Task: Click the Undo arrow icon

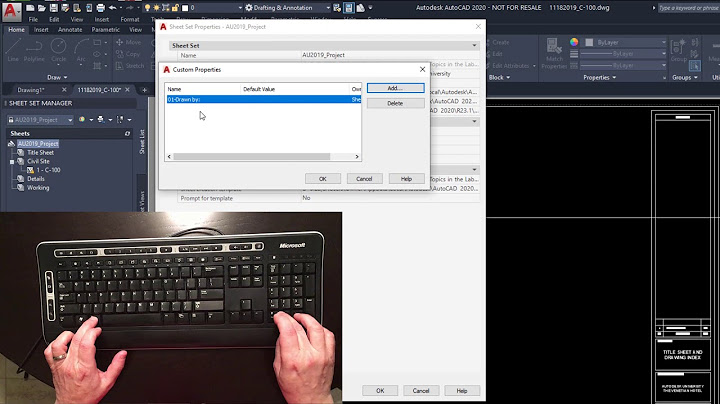Action: click(112, 8)
